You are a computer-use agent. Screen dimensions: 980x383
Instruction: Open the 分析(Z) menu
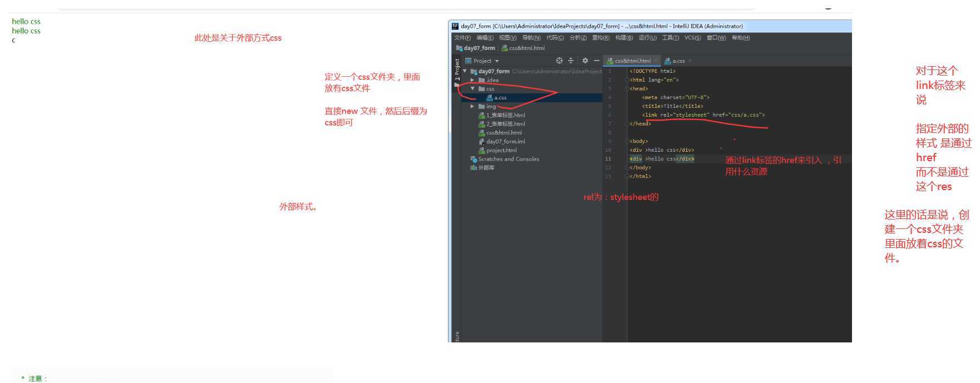click(578, 38)
